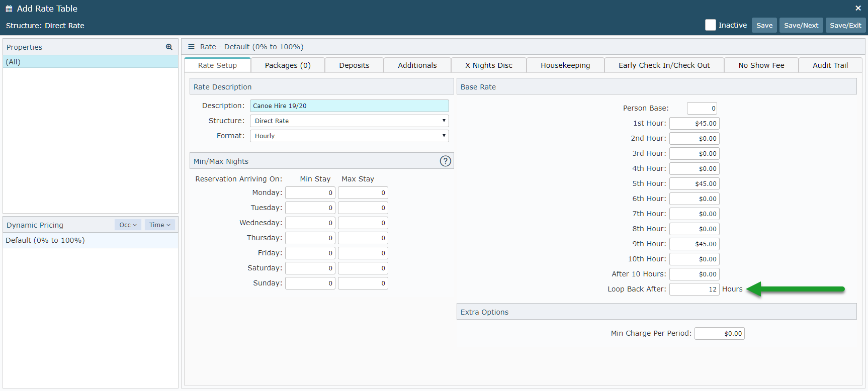
Task: Click the Description field Canoe Hire 19/20
Action: click(349, 106)
